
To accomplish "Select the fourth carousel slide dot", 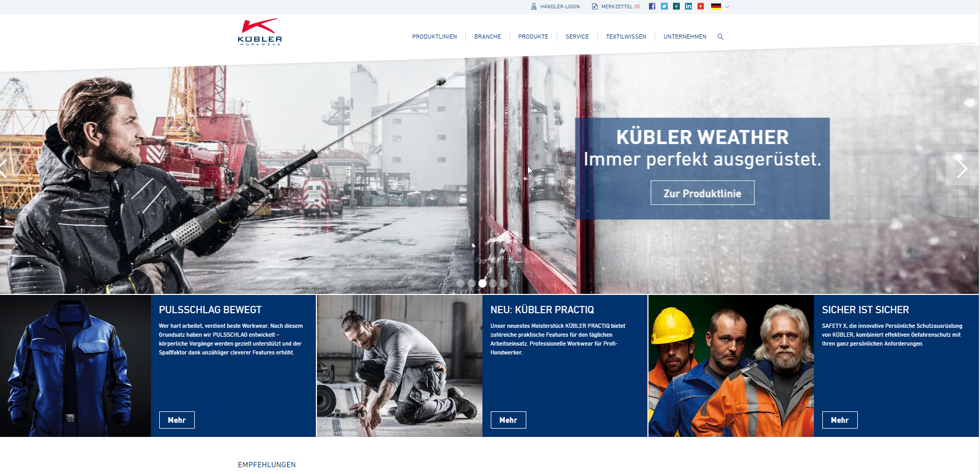I will pyautogui.click(x=493, y=283).
